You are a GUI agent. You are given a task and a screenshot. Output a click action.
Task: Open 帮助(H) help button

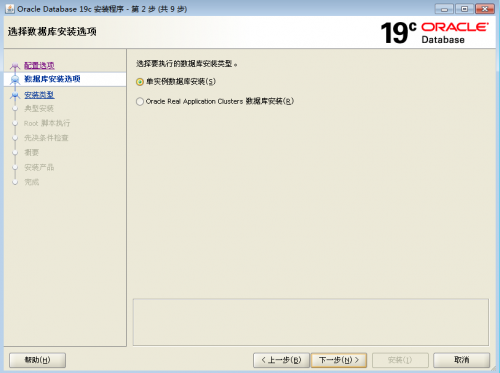coord(37,360)
